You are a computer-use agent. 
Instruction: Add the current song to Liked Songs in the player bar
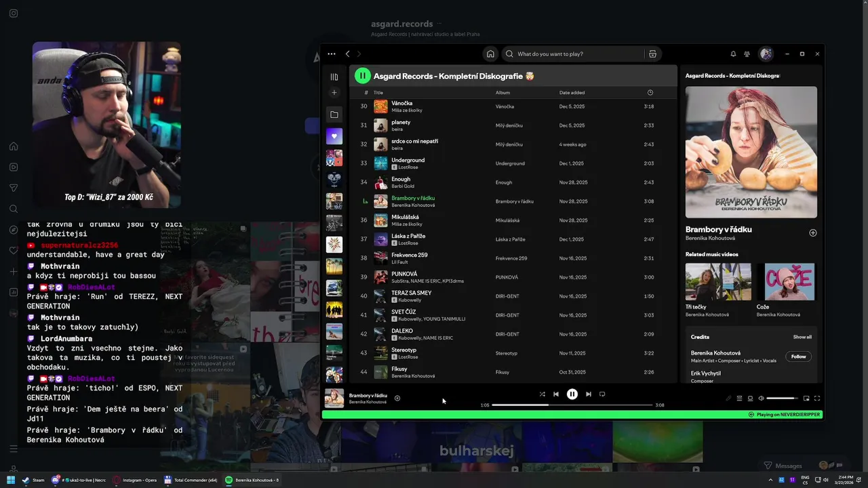397,399
